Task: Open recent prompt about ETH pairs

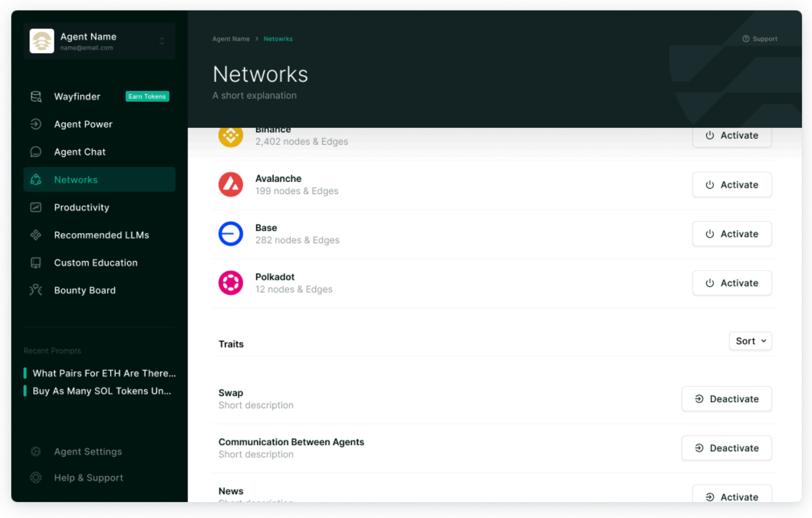Action: 104,373
